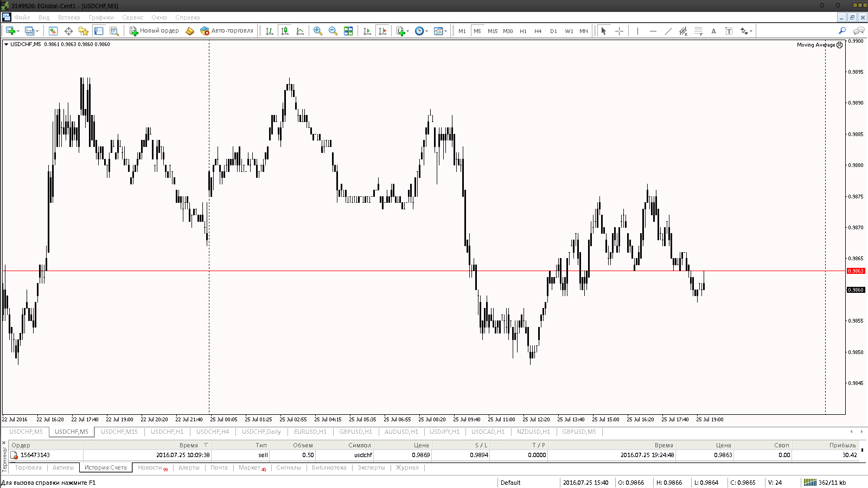
Task: Open the USDCHF,M5 chart title dropdown triangle
Action: coord(6,44)
